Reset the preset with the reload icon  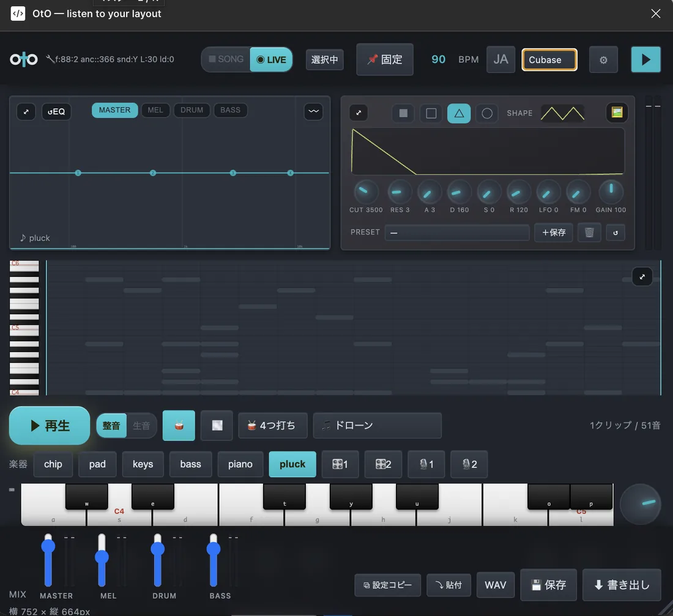[x=615, y=232]
